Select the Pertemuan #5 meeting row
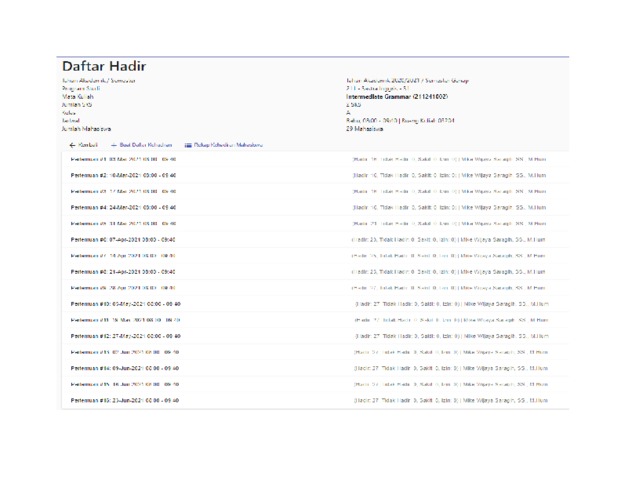Viewport: 621px width, 480px height. pyautogui.click(x=125, y=223)
